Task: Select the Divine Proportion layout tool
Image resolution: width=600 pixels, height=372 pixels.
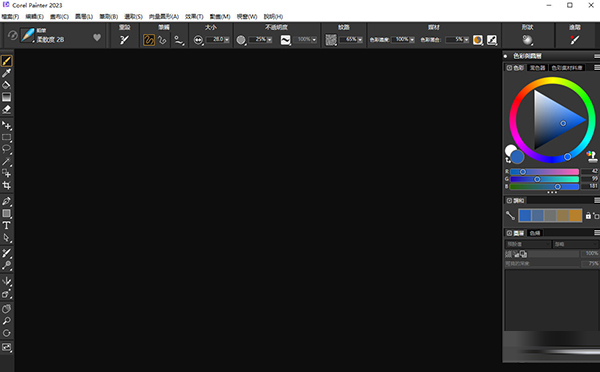Action: (x=7, y=294)
